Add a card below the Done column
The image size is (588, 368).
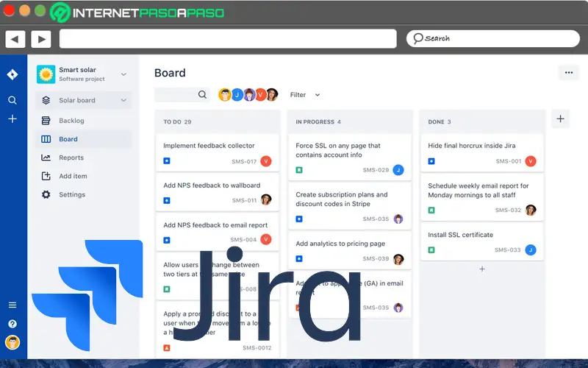482,269
